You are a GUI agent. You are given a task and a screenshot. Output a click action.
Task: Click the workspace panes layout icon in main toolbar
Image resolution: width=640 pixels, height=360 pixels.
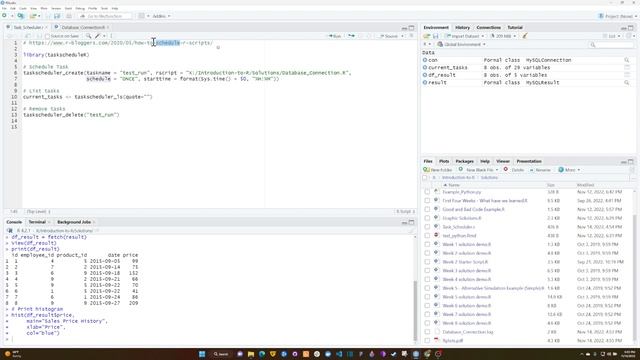pos(141,16)
